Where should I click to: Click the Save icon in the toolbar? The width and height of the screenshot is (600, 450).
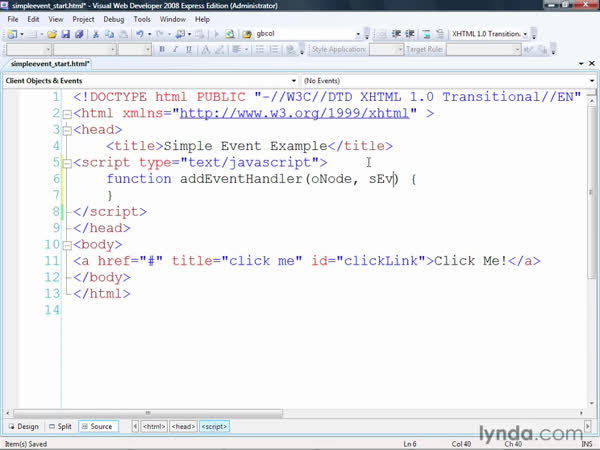click(x=67, y=34)
